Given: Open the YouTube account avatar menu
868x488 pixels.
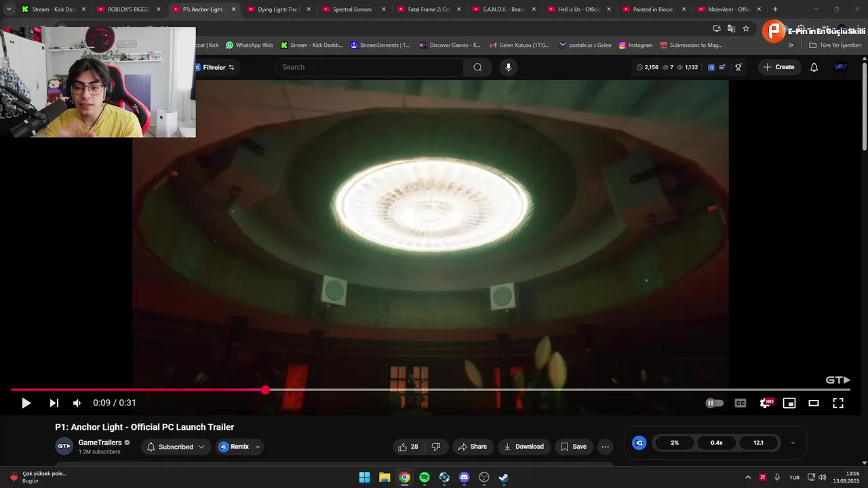Looking at the screenshot, I should pos(840,67).
